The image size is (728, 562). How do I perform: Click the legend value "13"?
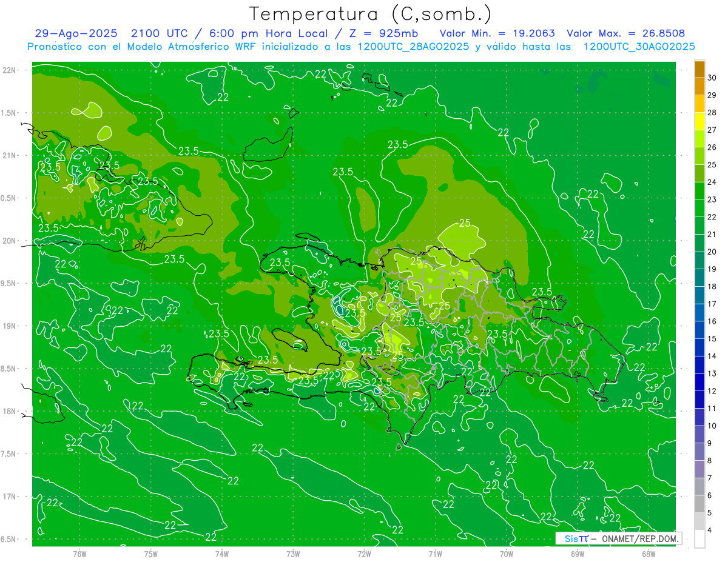[x=713, y=373]
